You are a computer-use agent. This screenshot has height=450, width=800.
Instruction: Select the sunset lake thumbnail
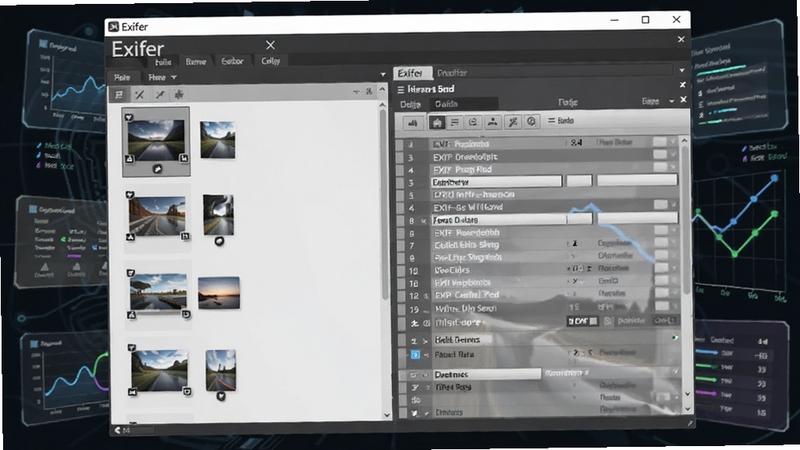[x=219, y=293]
